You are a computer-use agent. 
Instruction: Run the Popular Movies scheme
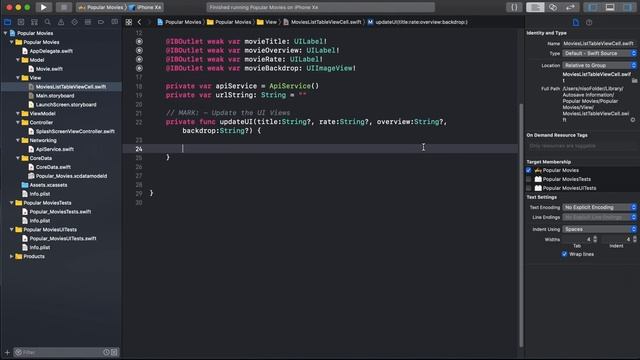point(43,7)
